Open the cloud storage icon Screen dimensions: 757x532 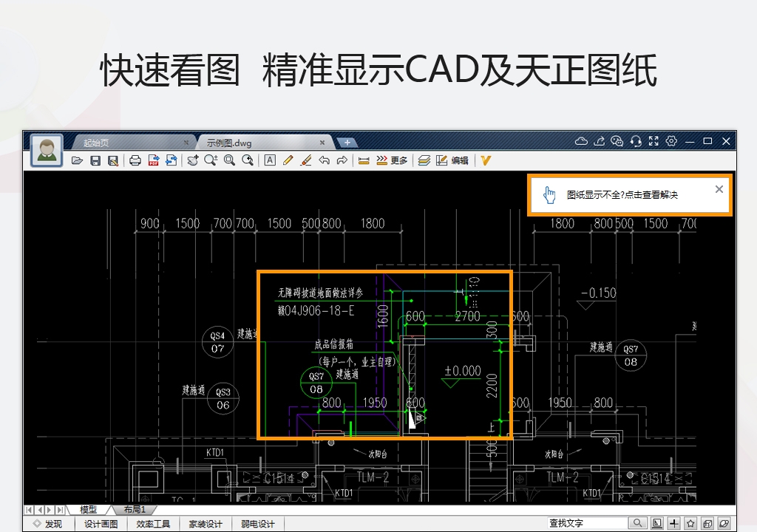point(583,141)
